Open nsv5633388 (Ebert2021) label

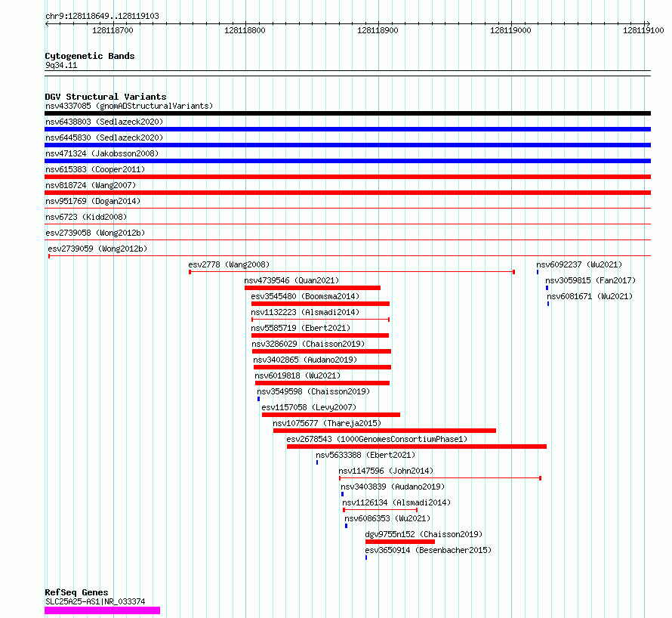(365, 455)
